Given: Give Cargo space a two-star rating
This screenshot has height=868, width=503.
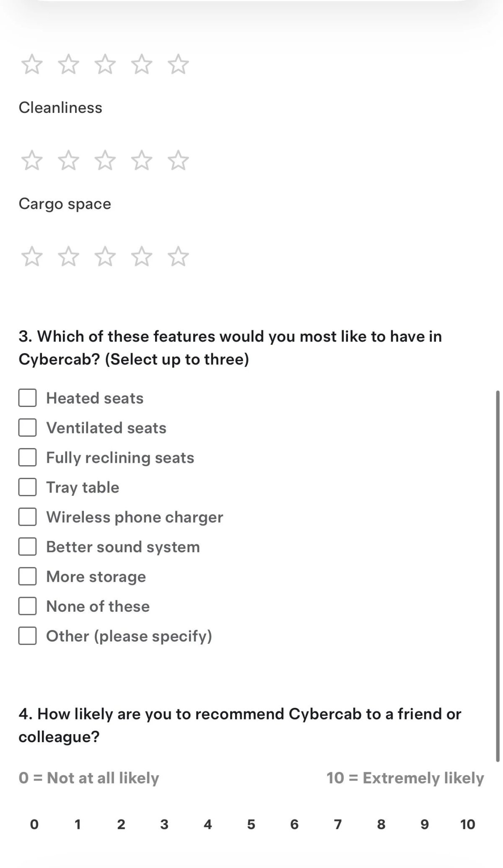Looking at the screenshot, I should (68, 256).
